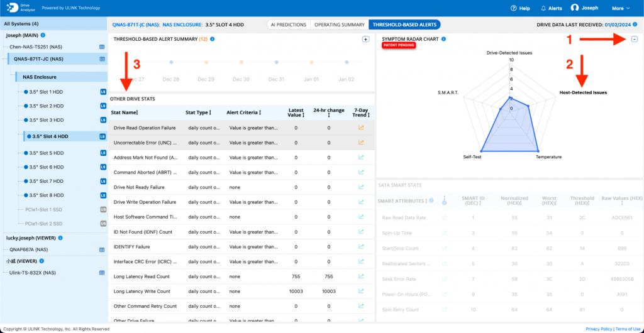Sort by Stat Name column
The width and height of the screenshot is (644, 333).
click(x=125, y=112)
